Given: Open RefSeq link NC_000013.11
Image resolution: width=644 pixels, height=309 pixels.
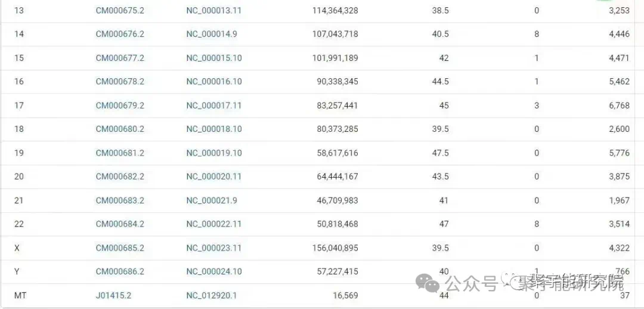Looking at the screenshot, I should point(213,11).
